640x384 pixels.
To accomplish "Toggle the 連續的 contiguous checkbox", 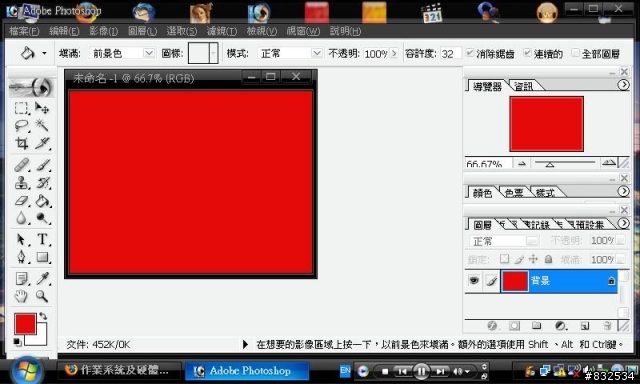I will (527, 53).
